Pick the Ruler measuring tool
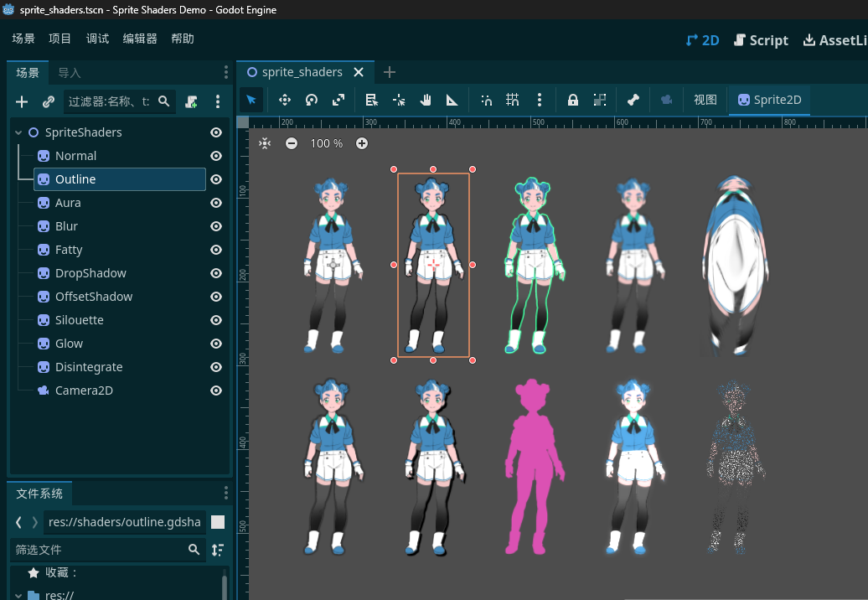This screenshot has height=600, width=868. point(452,100)
